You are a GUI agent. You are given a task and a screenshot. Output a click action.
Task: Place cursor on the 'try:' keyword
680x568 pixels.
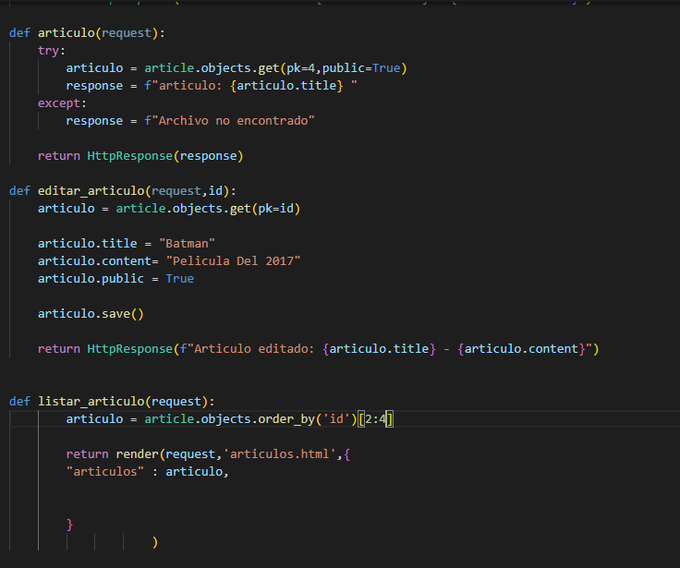click(51, 51)
